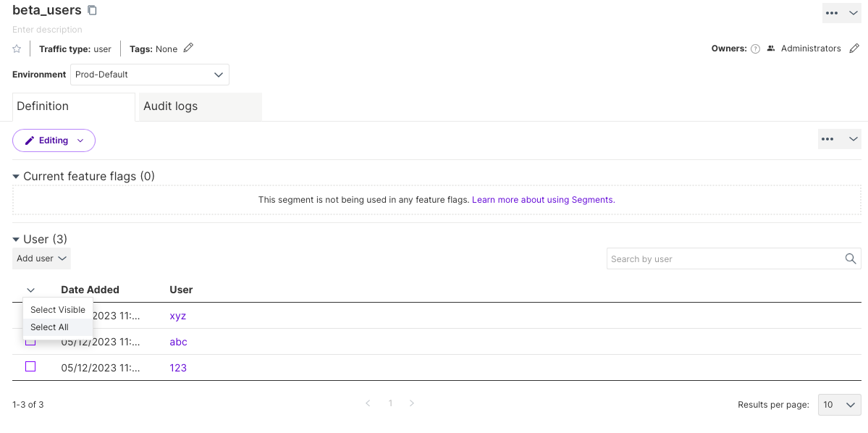Check the box for user abc

click(x=30, y=342)
